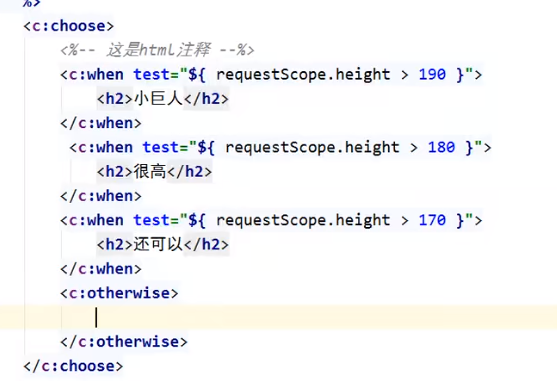The image size is (557, 381).
Task: Click the closing </c:otherwise> tag
Action: (124, 342)
